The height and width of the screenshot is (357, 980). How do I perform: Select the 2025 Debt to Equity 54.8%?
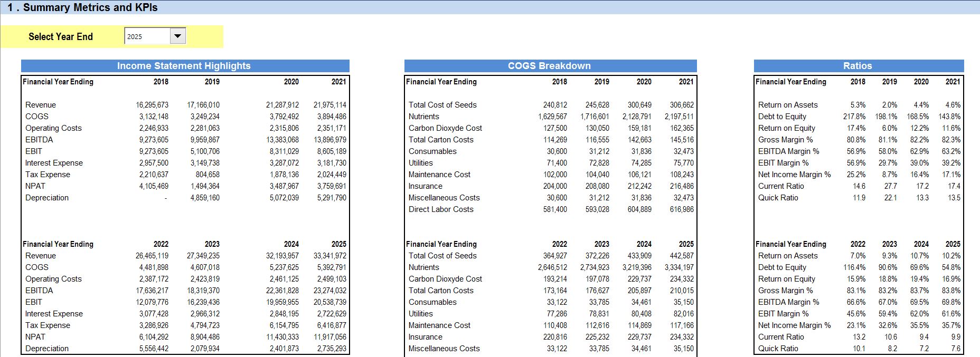coord(951,267)
